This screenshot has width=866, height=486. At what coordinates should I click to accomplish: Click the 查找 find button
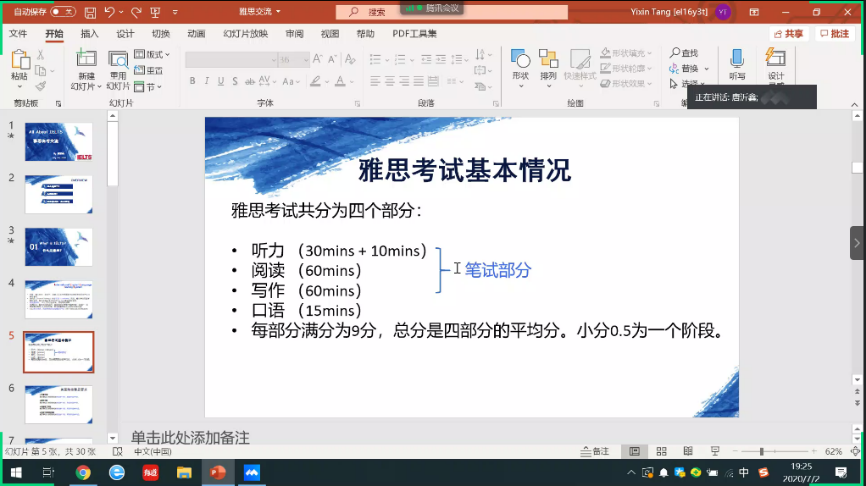coord(684,53)
